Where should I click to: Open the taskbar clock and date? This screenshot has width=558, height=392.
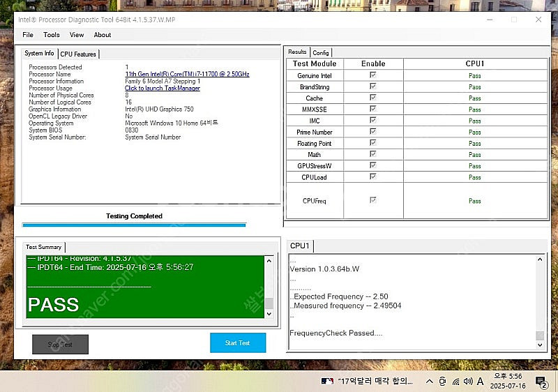pyautogui.click(x=508, y=381)
